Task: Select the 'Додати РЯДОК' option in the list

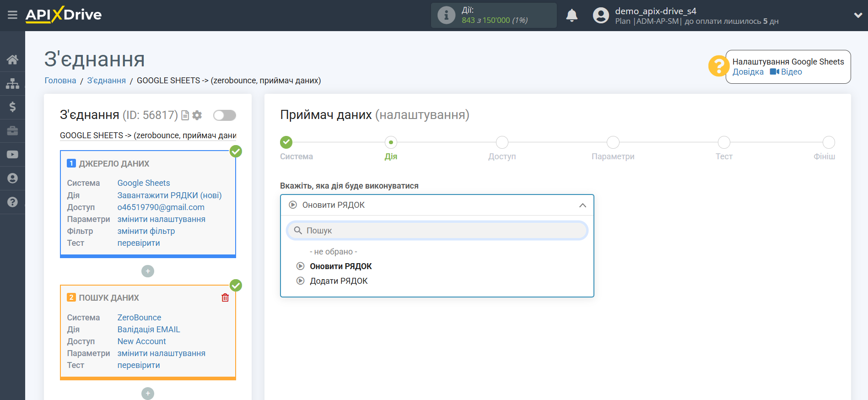Action: tap(339, 281)
